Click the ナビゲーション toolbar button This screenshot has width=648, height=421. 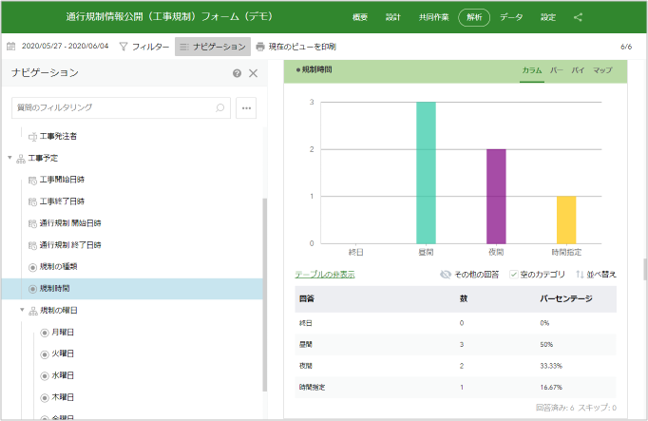click(212, 46)
